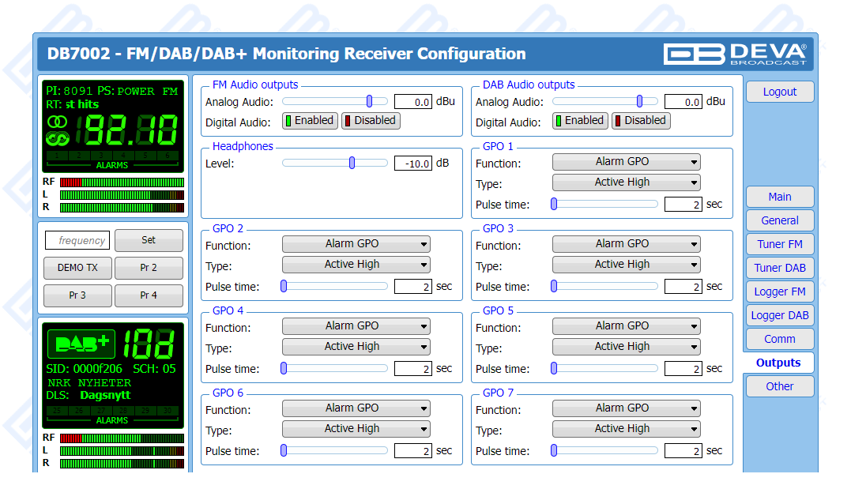Expand GPO 2 Type dropdown
Viewport: 851px width, 504px height.
point(356,265)
